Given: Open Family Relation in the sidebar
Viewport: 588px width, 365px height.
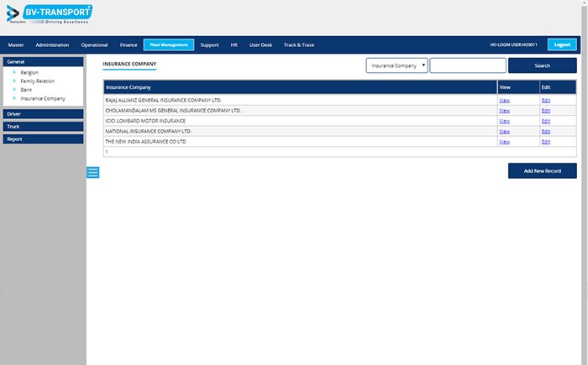Looking at the screenshot, I should click(38, 81).
